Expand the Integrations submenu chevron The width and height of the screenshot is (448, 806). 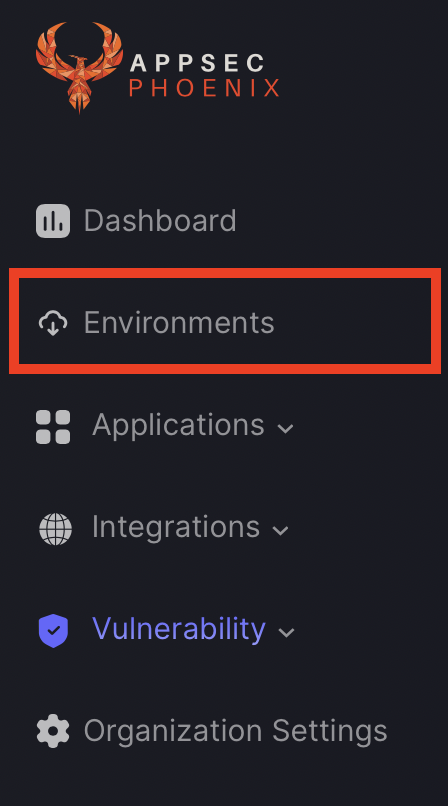pos(281,530)
